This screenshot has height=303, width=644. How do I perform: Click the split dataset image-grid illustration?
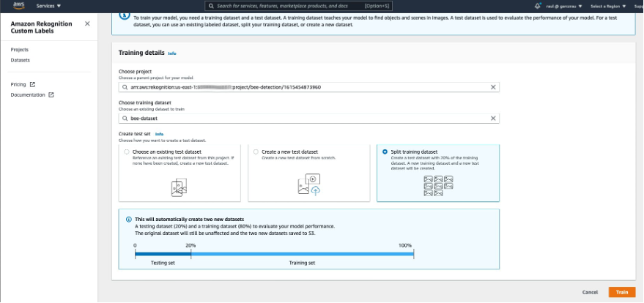click(x=438, y=186)
